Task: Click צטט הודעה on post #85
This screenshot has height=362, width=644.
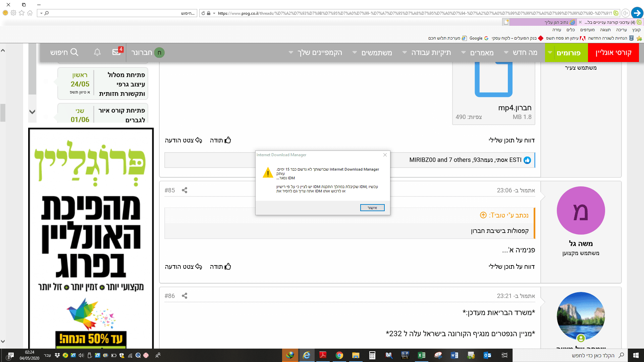Action: (183, 267)
